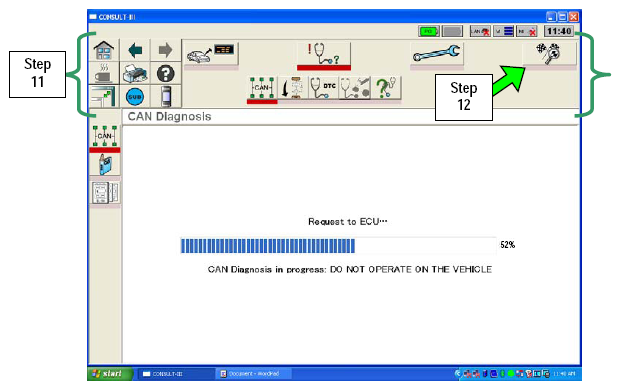
Task: Open the blue book sidebar icon
Action: (x=105, y=164)
